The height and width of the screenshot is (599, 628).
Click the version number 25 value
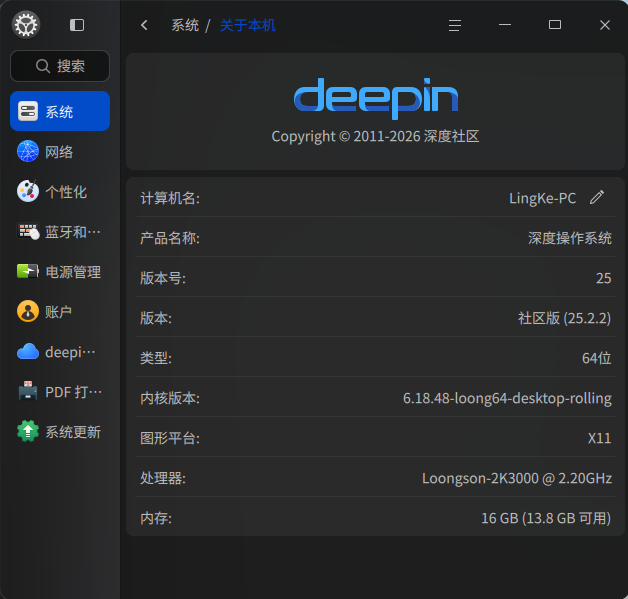pyautogui.click(x=604, y=278)
